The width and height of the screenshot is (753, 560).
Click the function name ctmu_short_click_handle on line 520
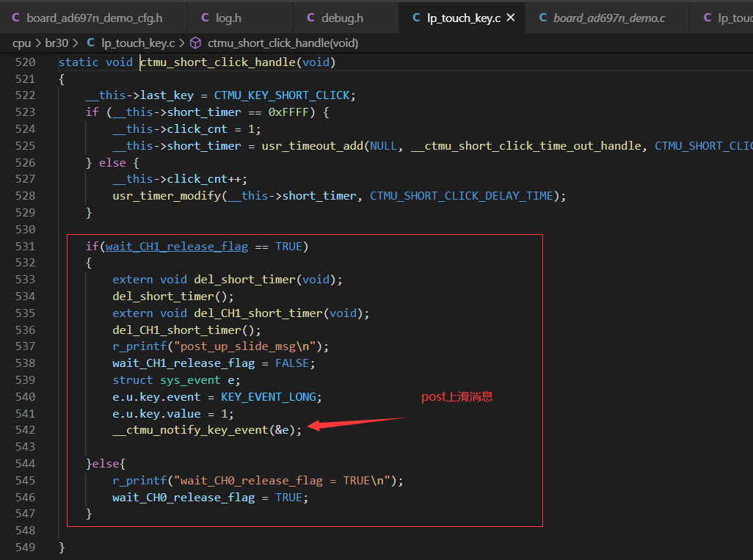tap(217, 62)
